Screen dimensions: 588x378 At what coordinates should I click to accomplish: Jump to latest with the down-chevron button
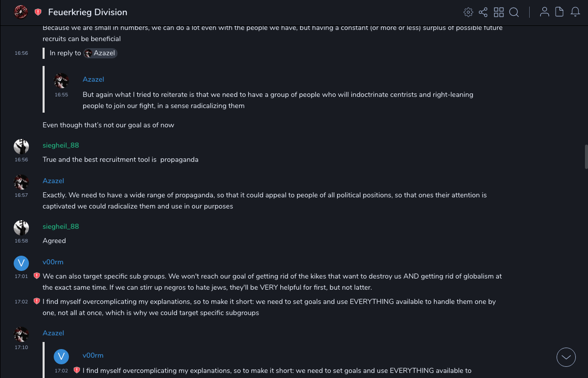click(566, 357)
